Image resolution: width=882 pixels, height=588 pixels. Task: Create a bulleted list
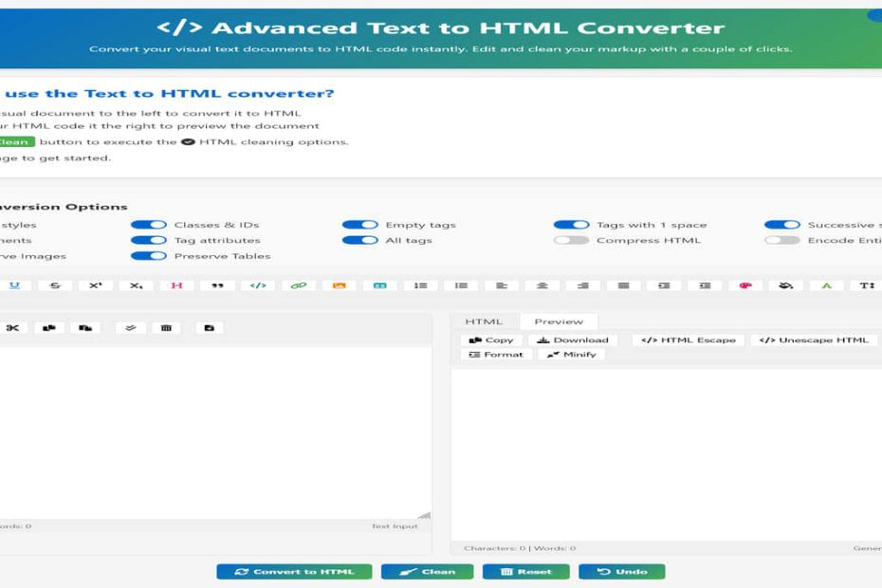(461, 285)
